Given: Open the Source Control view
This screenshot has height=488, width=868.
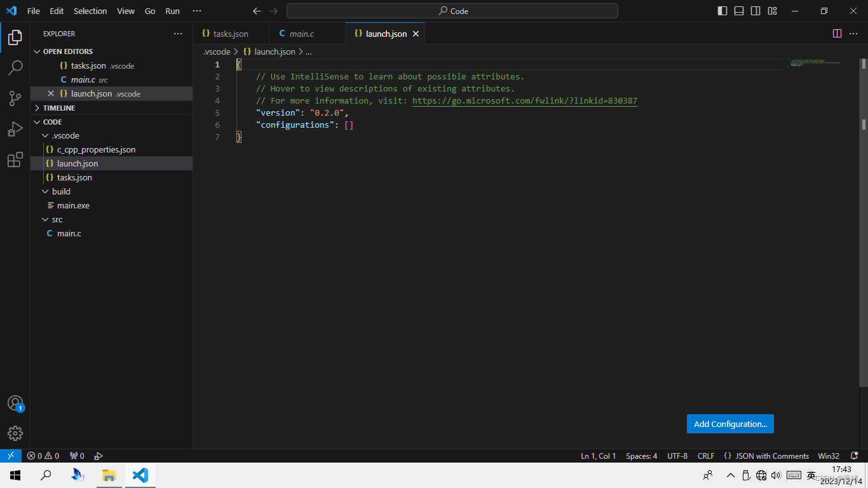Looking at the screenshot, I should coord(15,98).
